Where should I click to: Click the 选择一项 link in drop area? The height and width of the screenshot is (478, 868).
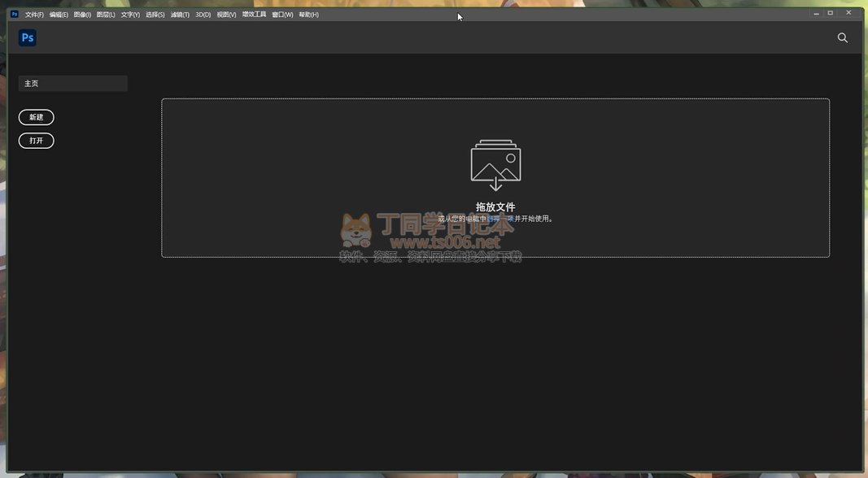(x=500, y=219)
